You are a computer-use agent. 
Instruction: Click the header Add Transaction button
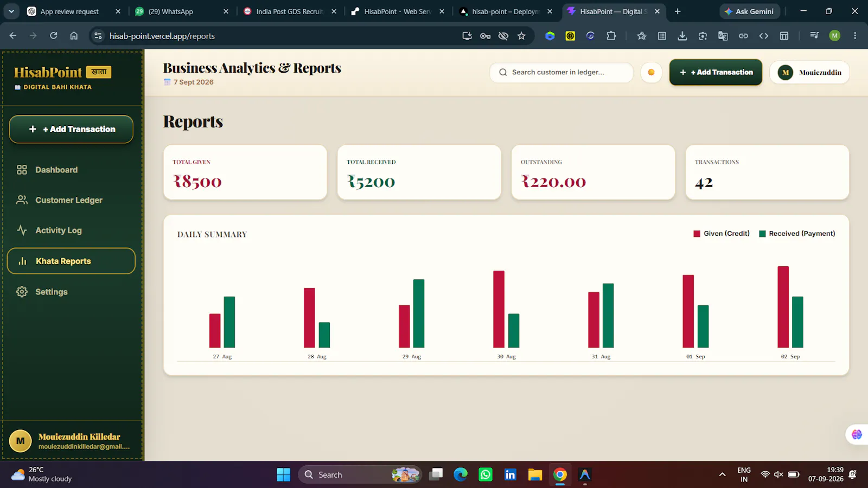click(x=716, y=72)
